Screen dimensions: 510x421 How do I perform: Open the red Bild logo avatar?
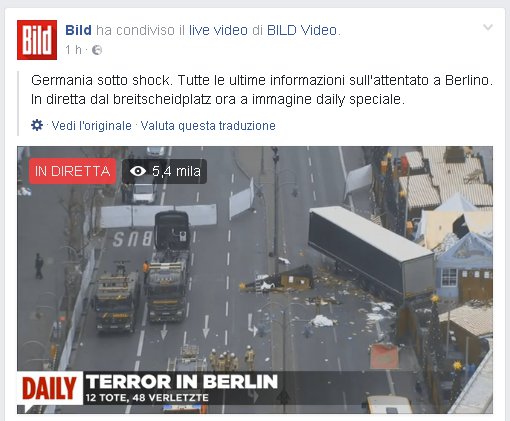tap(37, 40)
